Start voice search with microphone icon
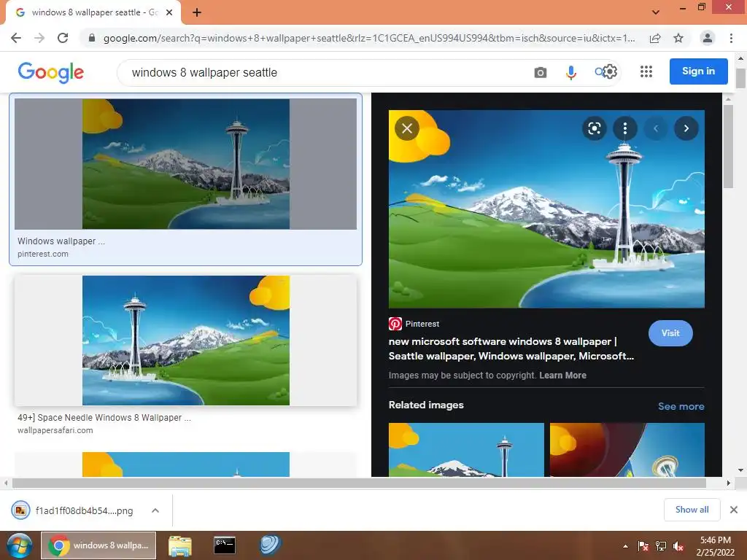 (570, 72)
